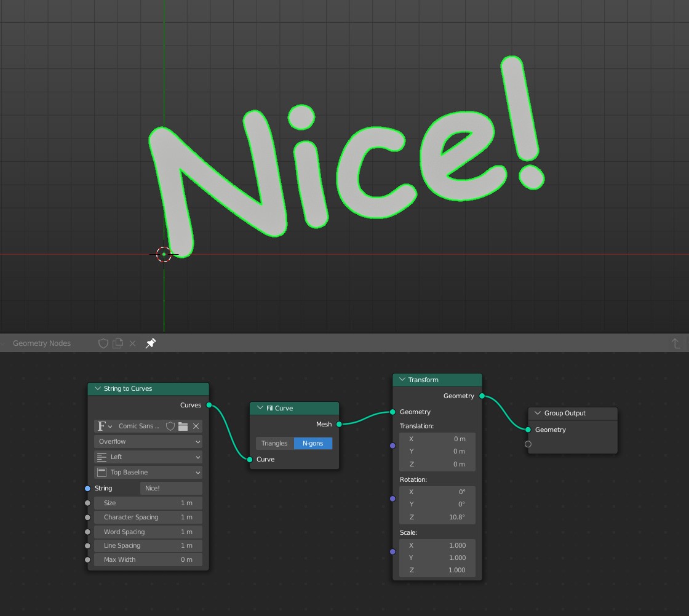Toggle the fake user shield beside the font name
Screen dimensions: 689x616
[x=170, y=426]
